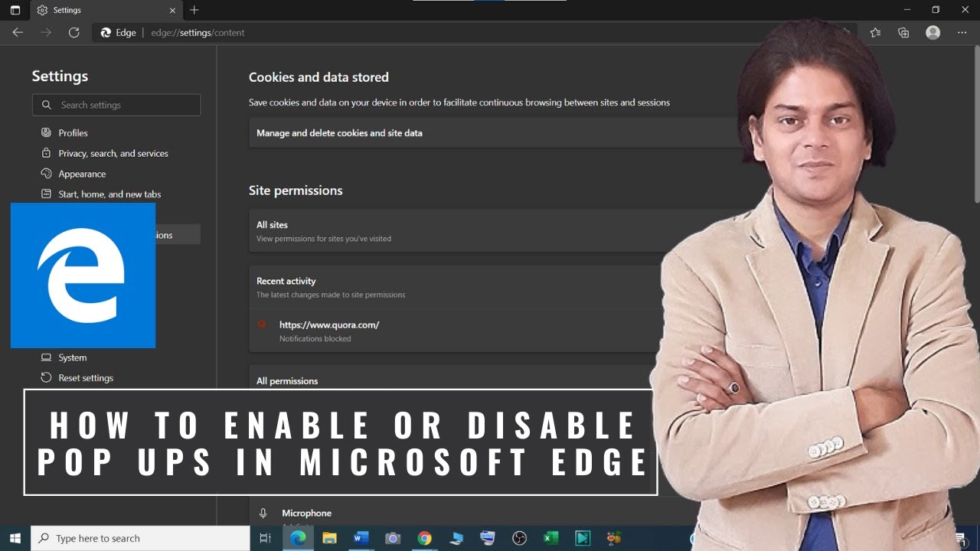This screenshot has width=980, height=551.
Task: Open Google Chrome from the taskbar
Action: [424, 538]
